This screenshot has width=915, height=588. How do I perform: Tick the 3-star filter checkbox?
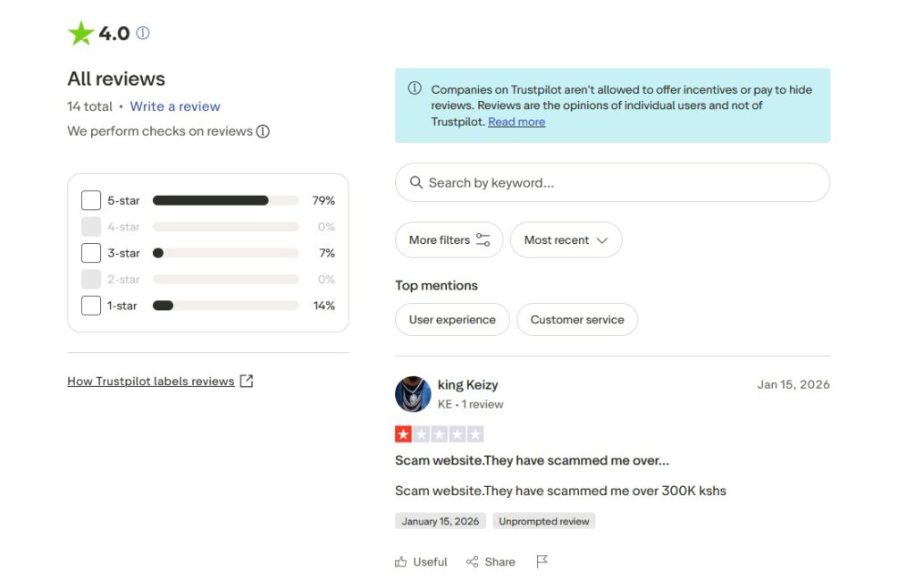pos(91,253)
